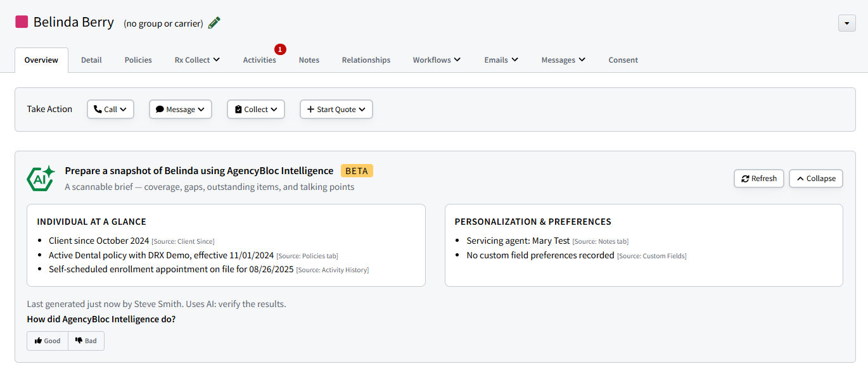Open the Start Quote dropdown
Screen dimensions: 868x371
click(336, 109)
